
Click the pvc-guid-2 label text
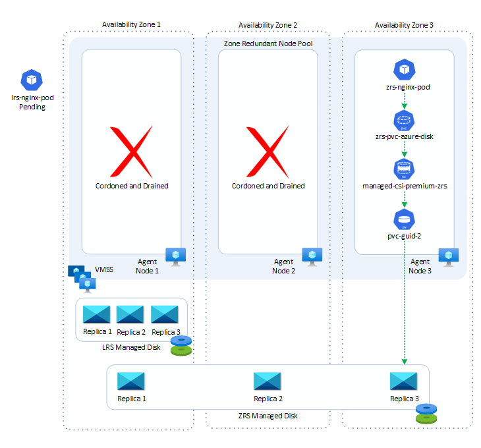(x=405, y=236)
